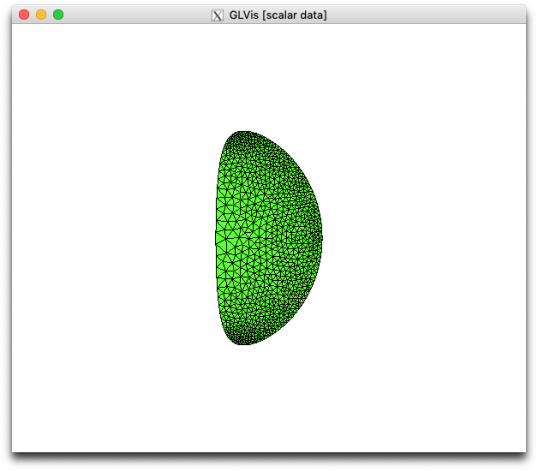
Task: Click the blank canvas below the mesh
Action: click(269, 398)
